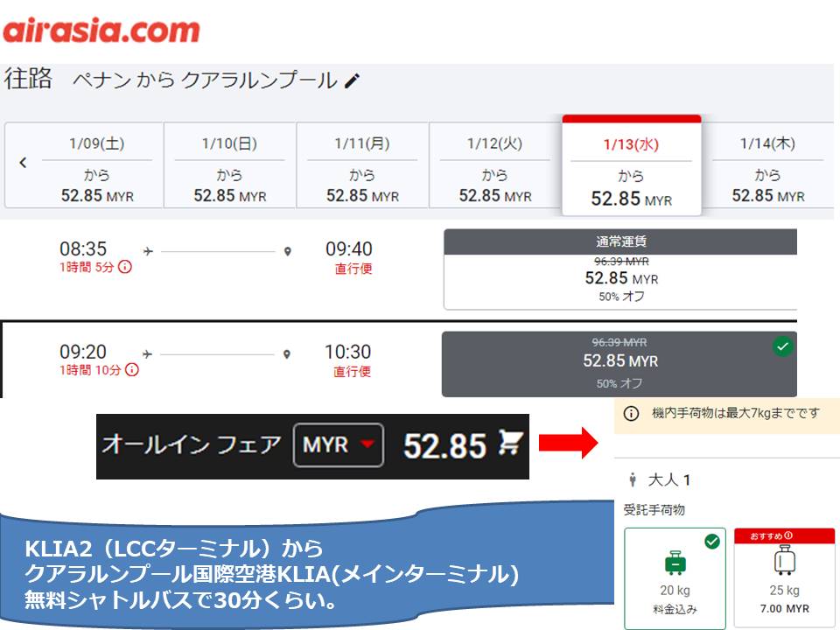This screenshot has height=630, width=840.
Task: Click 1時間 10分 duration text
Action: pyautogui.click(x=90, y=369)
